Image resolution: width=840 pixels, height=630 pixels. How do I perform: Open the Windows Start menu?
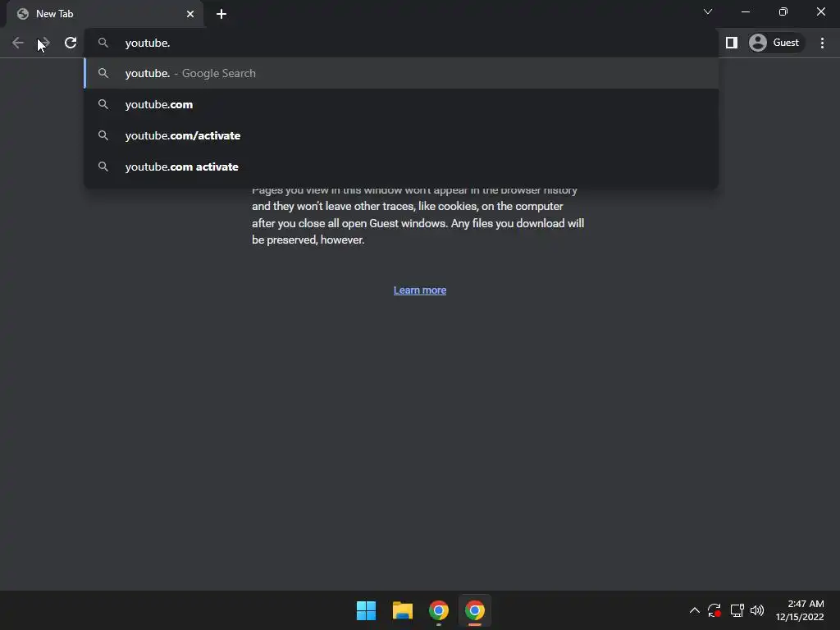point(367,610)
